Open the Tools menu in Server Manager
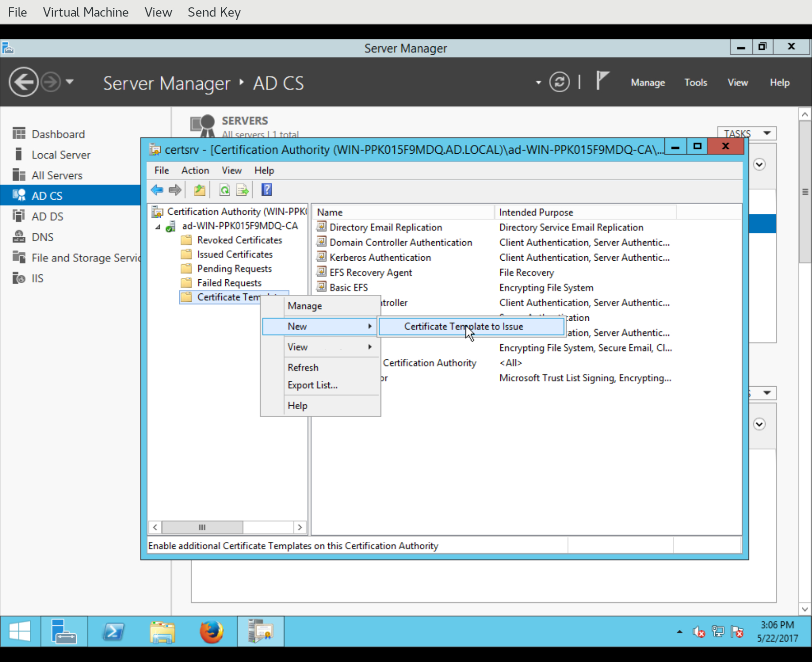Viewport: 812px width, 662px height. click(x=695, y=83)
